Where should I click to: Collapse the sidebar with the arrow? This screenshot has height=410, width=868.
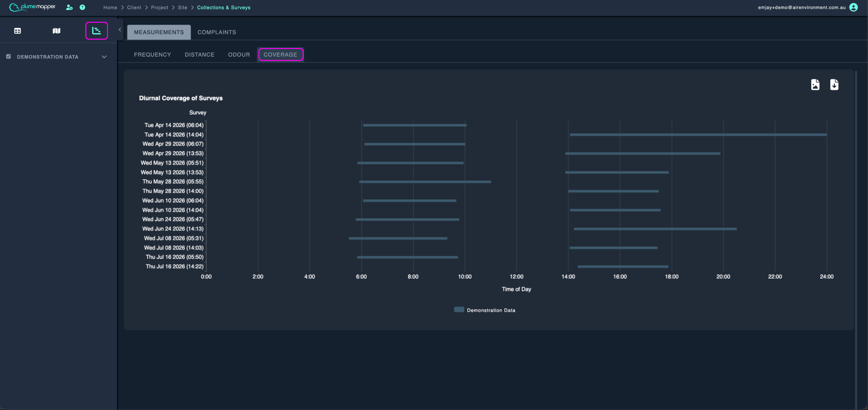tap(120, 30)
